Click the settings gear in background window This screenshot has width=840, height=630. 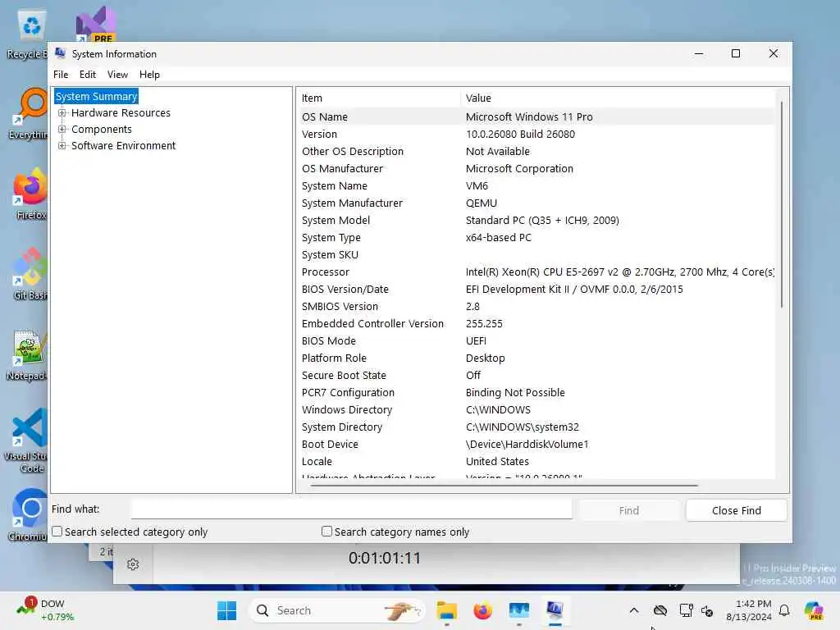133,564
